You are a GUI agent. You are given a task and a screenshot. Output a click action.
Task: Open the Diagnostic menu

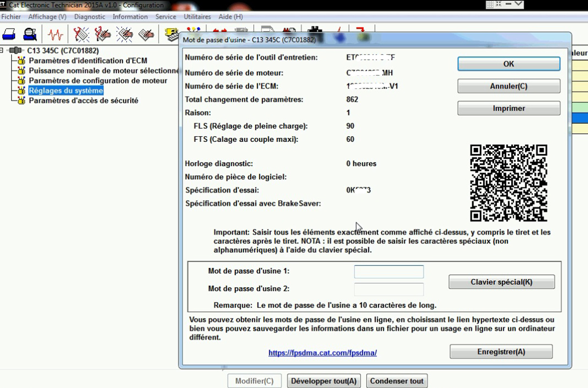pyautogui.click(x=90, y=17)
